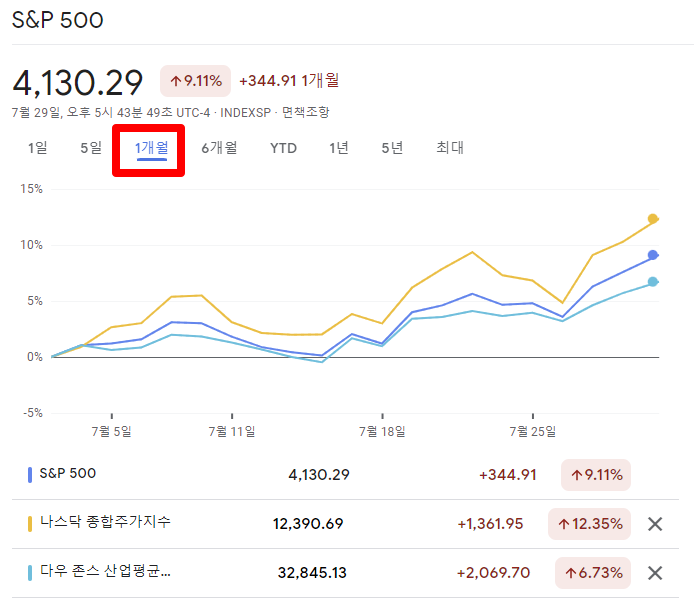The width and height of the screenshot is (694, 605).
Task: Click the 6.73% change badge
Action: point(593,573)
